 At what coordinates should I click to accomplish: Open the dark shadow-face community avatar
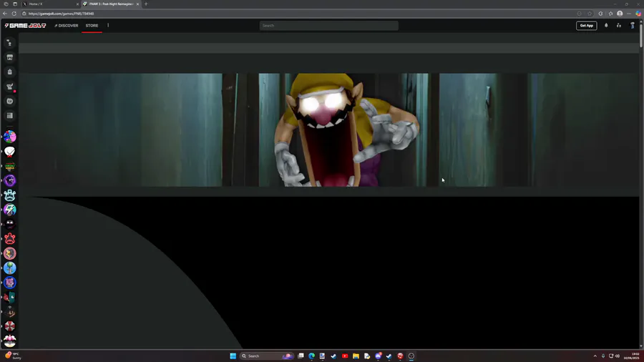[10, 224]
